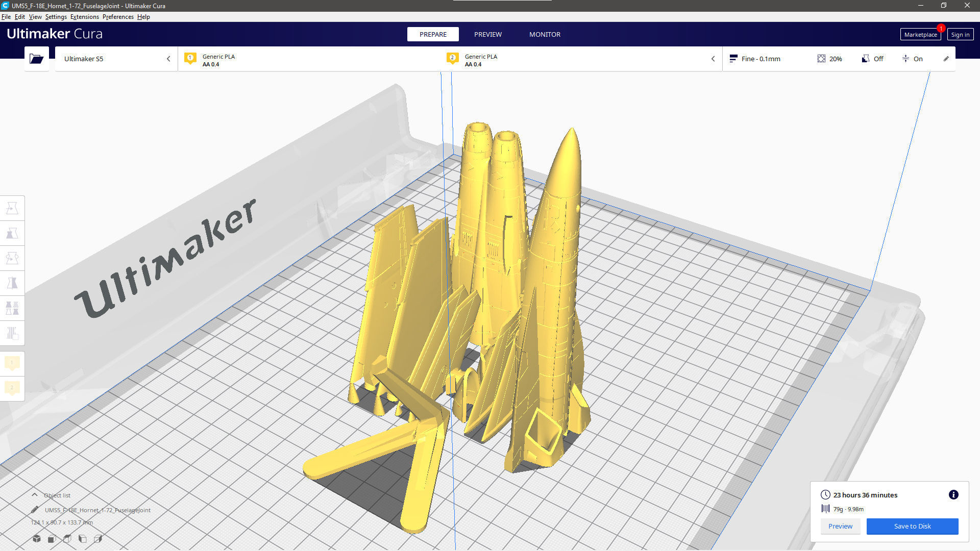Viewport: 980px width, 551px height.
Task: Edit print settings with pencil icon
Action: point(946,59)
